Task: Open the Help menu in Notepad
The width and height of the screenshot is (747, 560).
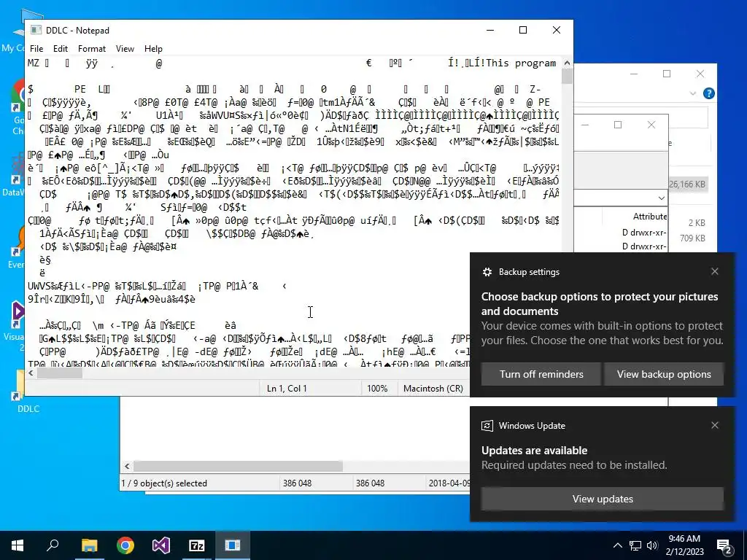Action: pos(153,49)
